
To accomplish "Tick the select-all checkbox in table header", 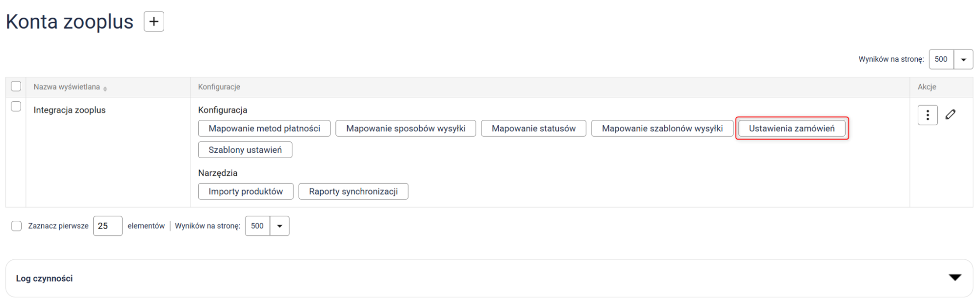I will 16,87.
